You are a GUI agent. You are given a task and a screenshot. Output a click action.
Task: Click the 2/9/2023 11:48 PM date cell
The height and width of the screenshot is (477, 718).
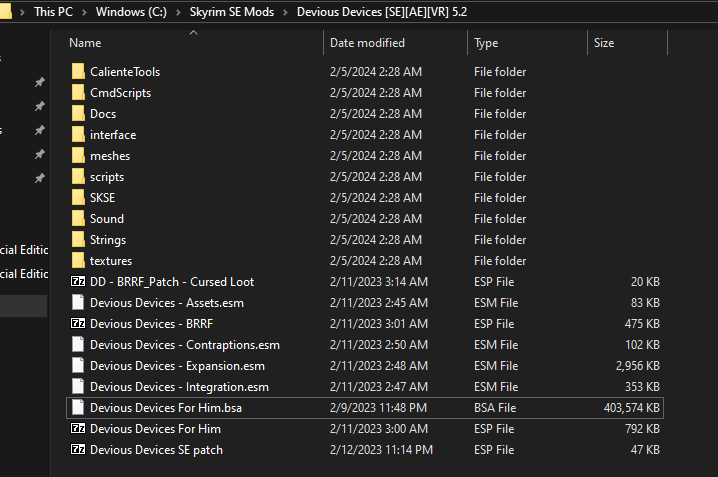point(378,408)
